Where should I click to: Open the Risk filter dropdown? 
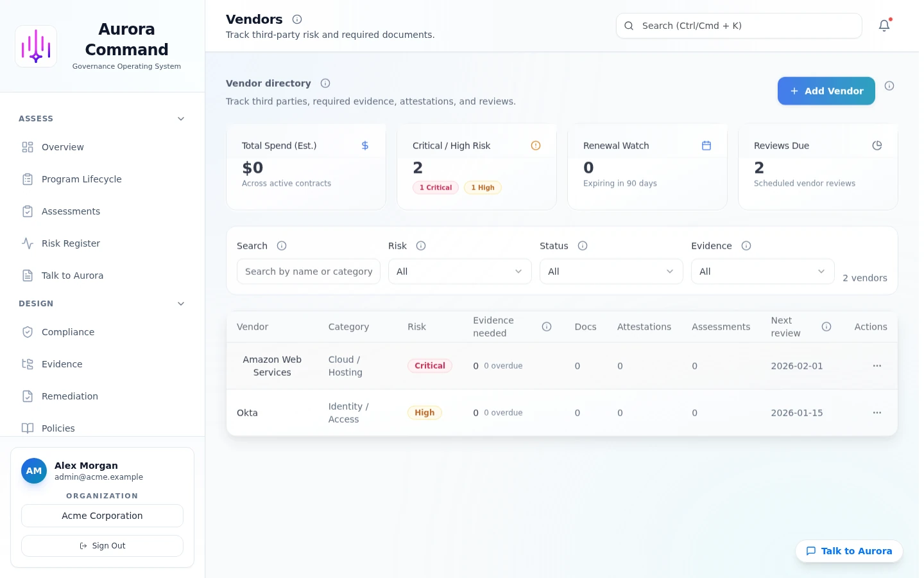coord(459,271)
